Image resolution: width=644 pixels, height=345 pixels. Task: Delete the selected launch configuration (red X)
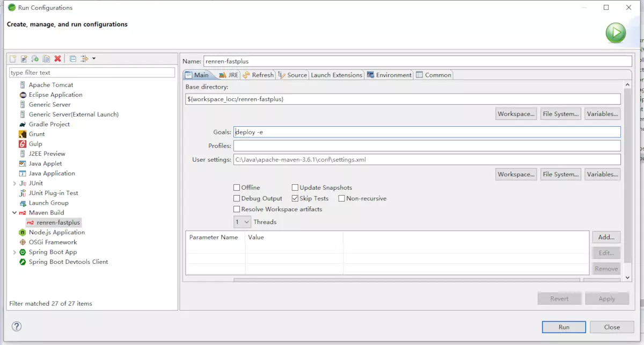[57, 59]
